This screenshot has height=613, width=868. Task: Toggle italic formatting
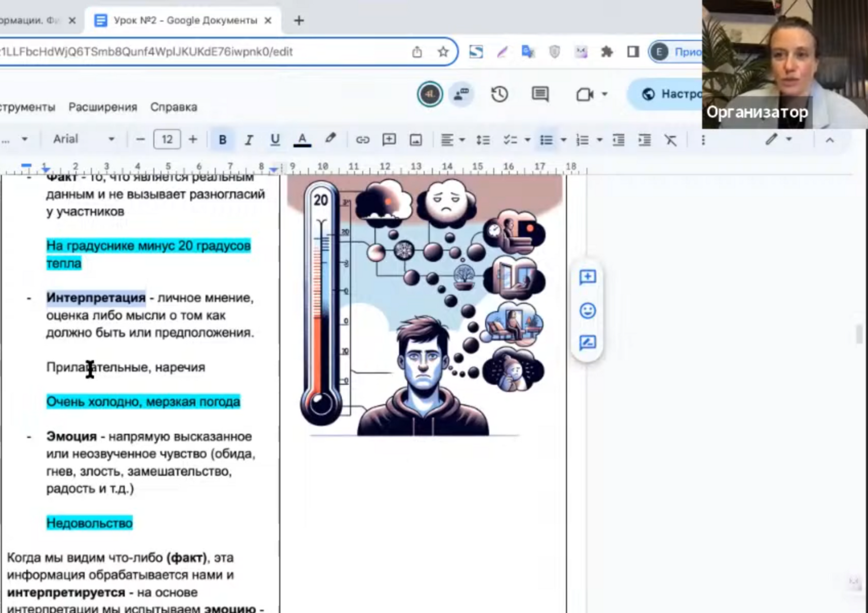[x=249, y=140]
